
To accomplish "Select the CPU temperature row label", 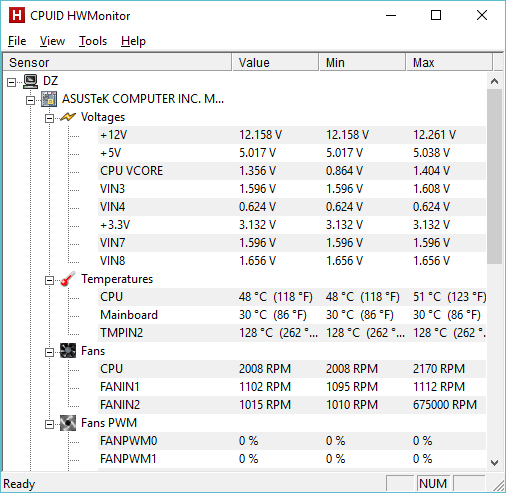I will (112, 297).
